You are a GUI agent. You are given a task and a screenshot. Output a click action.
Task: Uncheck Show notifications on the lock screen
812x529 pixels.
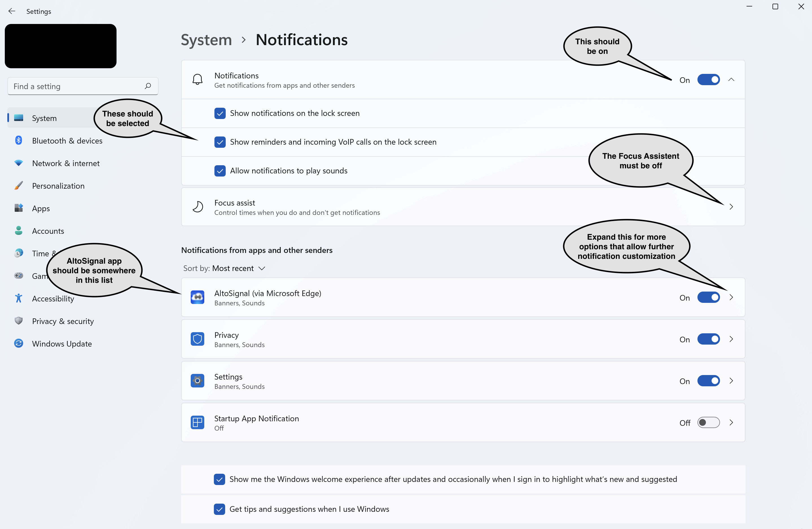coord(220,113)
